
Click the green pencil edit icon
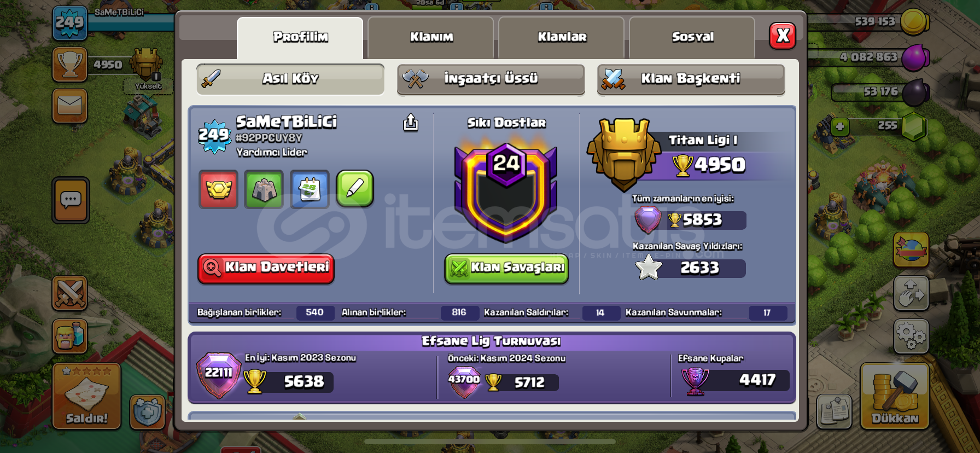pos(355,189)
